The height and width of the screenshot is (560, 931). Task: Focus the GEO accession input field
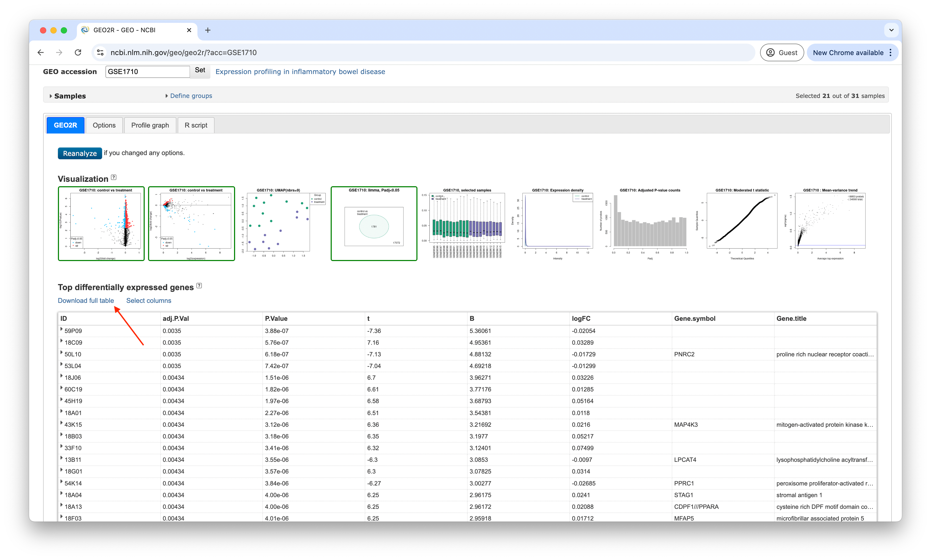pos(148,72)
